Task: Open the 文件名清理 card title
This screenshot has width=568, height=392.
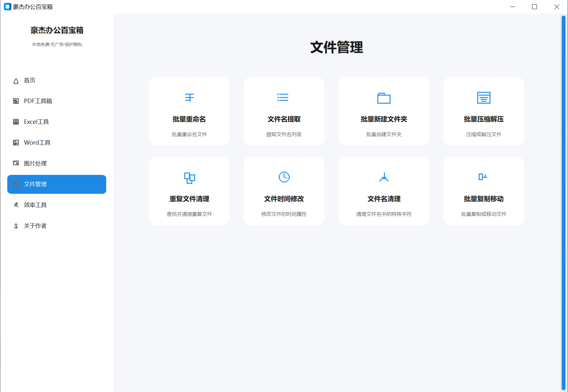Action: 384,199
